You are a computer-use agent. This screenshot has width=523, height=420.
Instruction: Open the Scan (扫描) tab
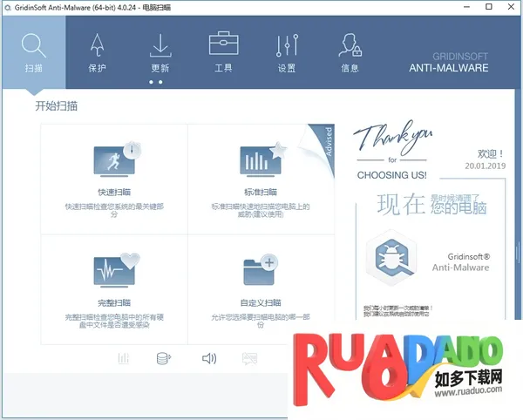(x=33, y=52)
